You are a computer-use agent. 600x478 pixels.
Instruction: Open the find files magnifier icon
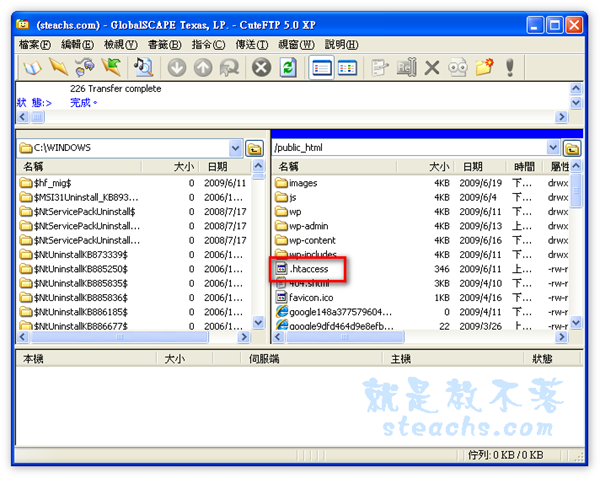[143, 67]
